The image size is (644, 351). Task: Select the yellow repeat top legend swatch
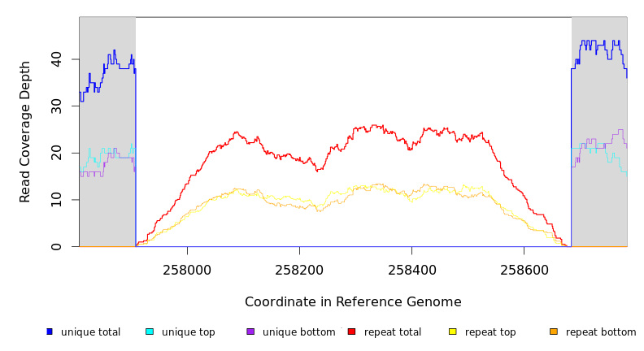453,331
